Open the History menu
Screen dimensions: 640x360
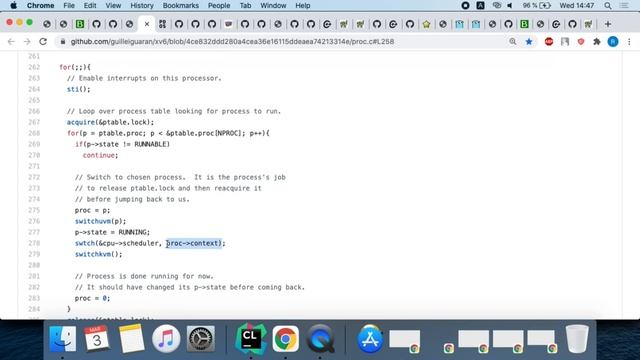pos(142,6)
